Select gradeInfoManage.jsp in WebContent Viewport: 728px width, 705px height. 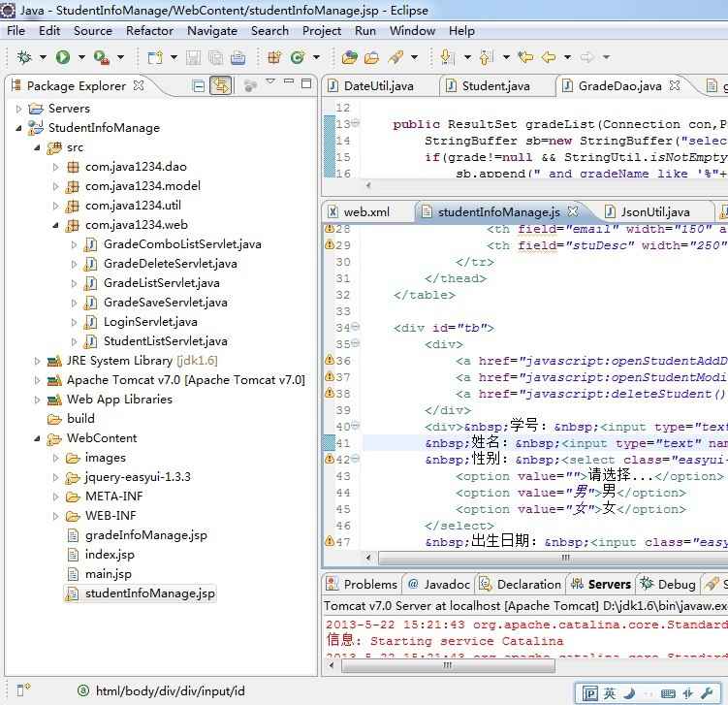145,535
